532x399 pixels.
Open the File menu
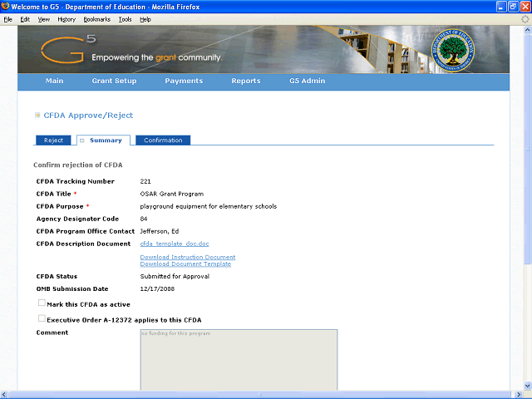point(7,19)
